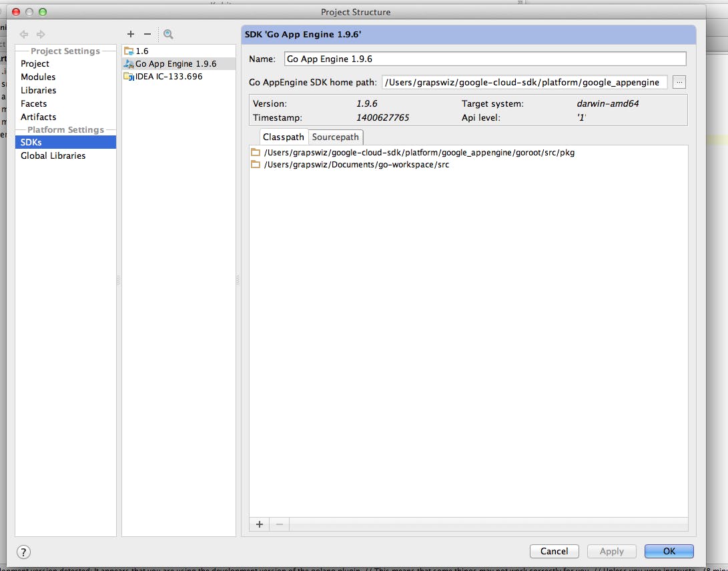The image size is (728, 571).
Task: Click the folder icon of go-workspace/src path
Action: pyautogui.click(x=256, y=164)
